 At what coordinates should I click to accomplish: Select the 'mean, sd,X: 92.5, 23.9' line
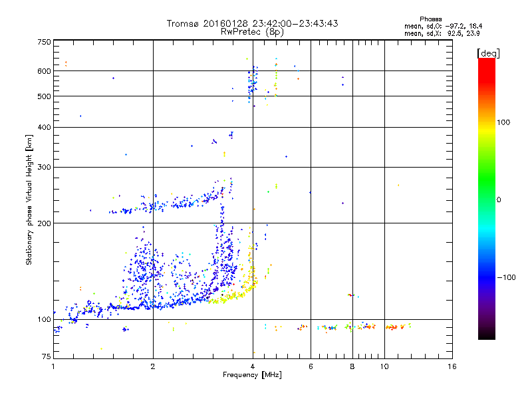point(442,34)
